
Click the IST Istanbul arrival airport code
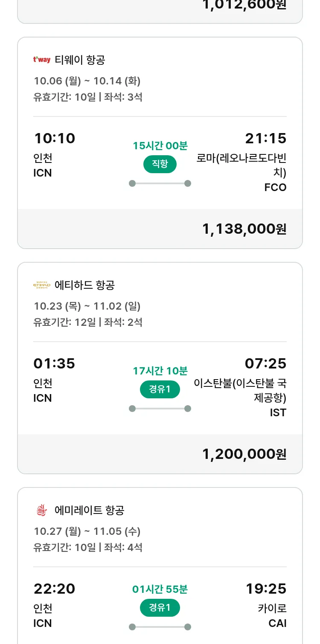pyautogui.click(x=278, y=413)
